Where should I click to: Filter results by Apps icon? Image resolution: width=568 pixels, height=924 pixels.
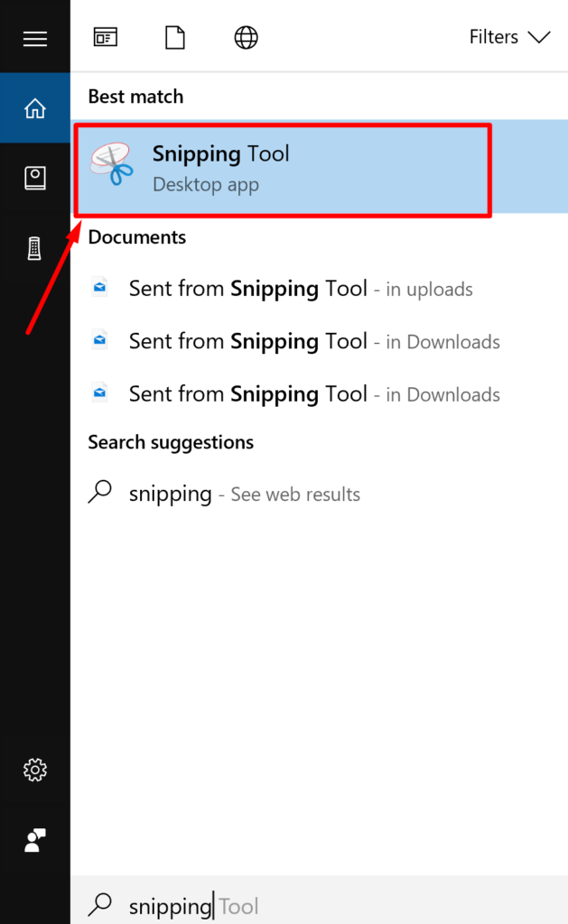pyautogui.click(x=106, y=38)
